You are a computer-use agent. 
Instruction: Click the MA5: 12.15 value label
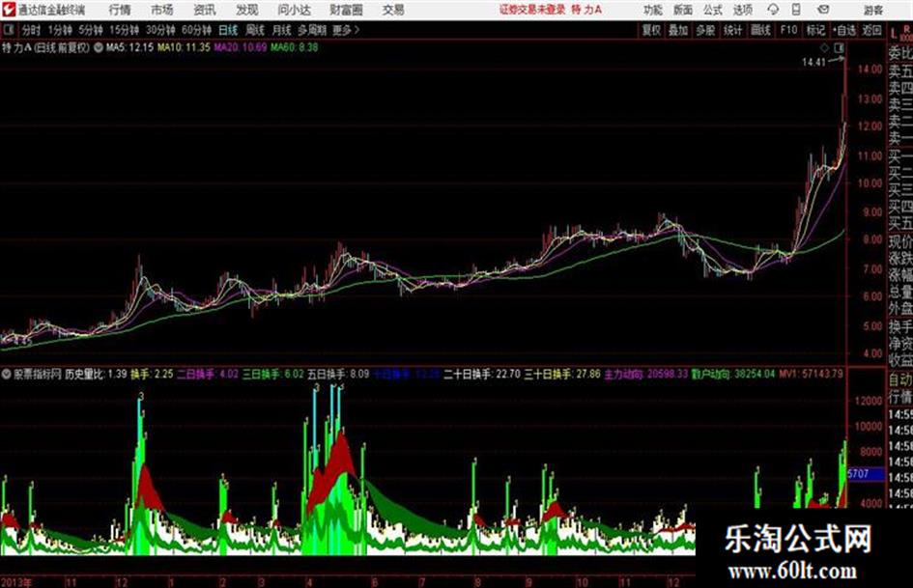pyautogui.click(x=129, y=47)
